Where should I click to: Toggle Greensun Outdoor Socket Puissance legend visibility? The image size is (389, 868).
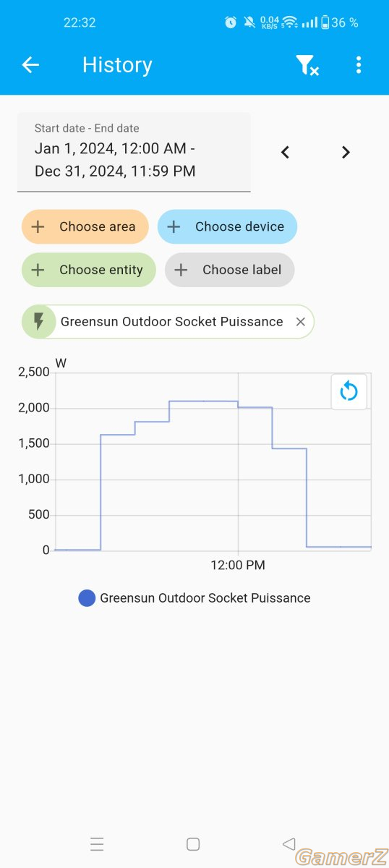tap(205, 598)
